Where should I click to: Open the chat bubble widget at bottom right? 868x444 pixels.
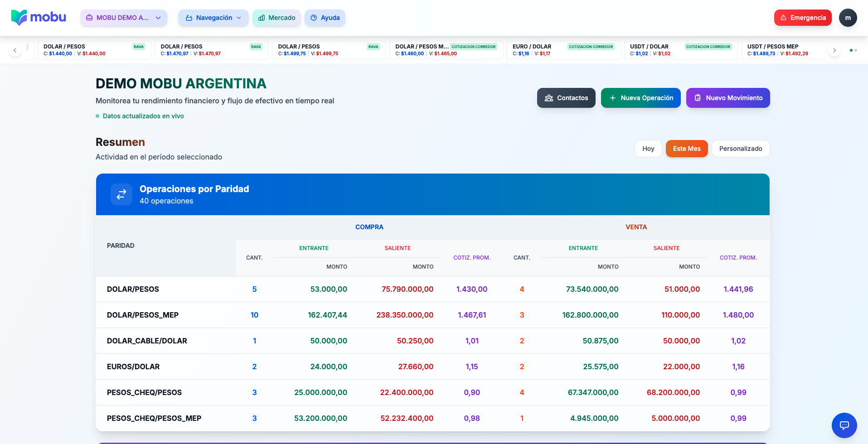point(844,425)
